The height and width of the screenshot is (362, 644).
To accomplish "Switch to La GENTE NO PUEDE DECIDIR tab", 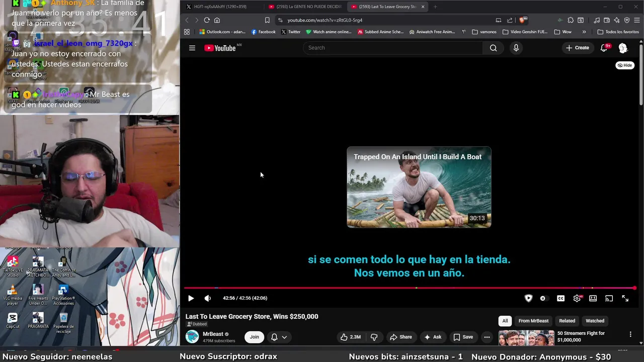I will tap(305, 7).
